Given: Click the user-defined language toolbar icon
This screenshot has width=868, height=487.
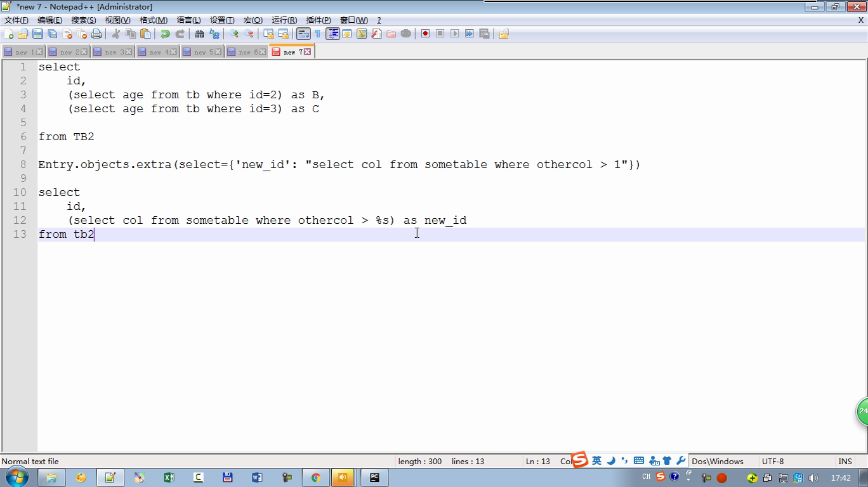Looking at the screenshot, I should 347,34.
